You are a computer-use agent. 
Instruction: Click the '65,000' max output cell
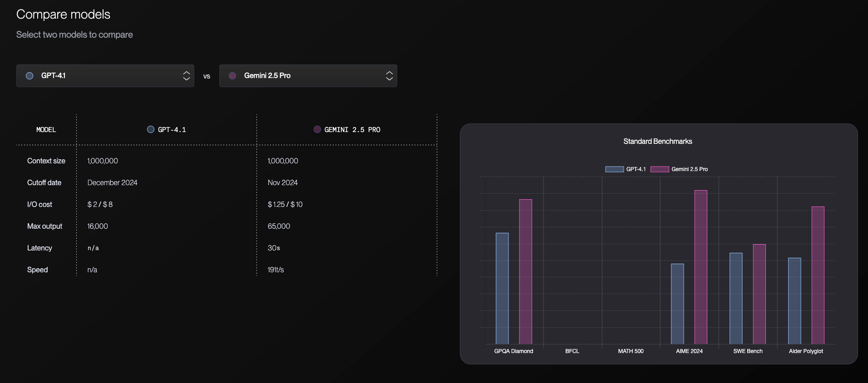[279, 226]
